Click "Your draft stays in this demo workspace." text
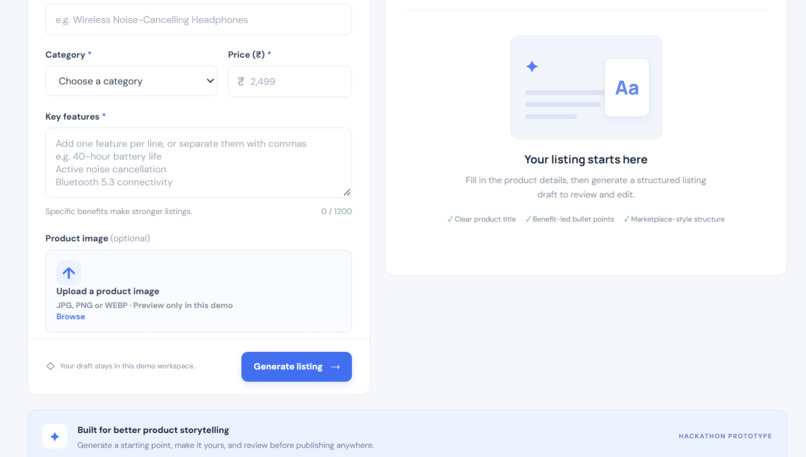806x457 pixels. point(127,366)
